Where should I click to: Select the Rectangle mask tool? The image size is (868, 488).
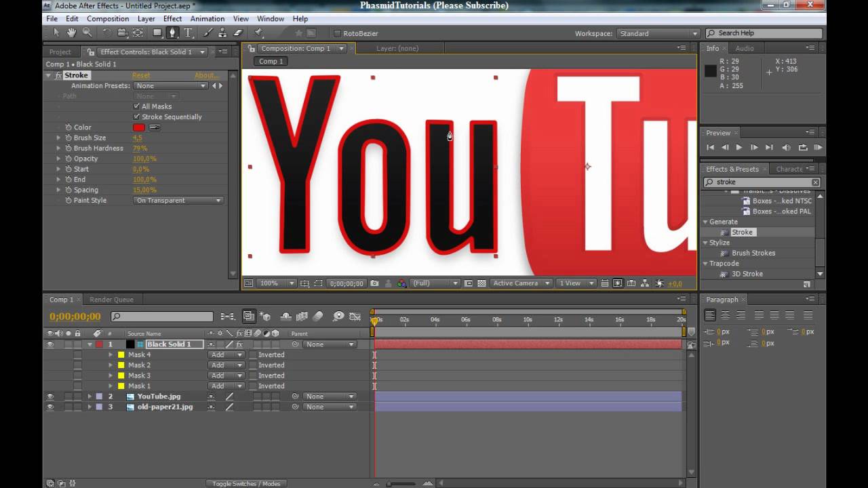[x=157, y=33]
